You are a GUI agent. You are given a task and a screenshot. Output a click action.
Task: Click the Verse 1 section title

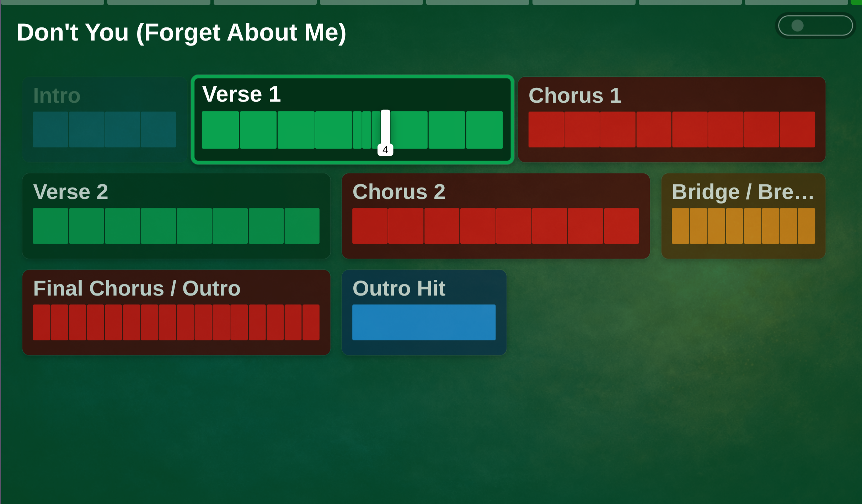pos(242,94)
